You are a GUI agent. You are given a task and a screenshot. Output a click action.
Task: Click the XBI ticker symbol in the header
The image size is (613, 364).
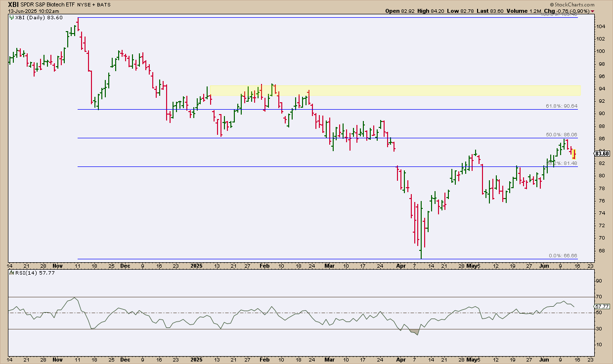click(x=14, y=4)
